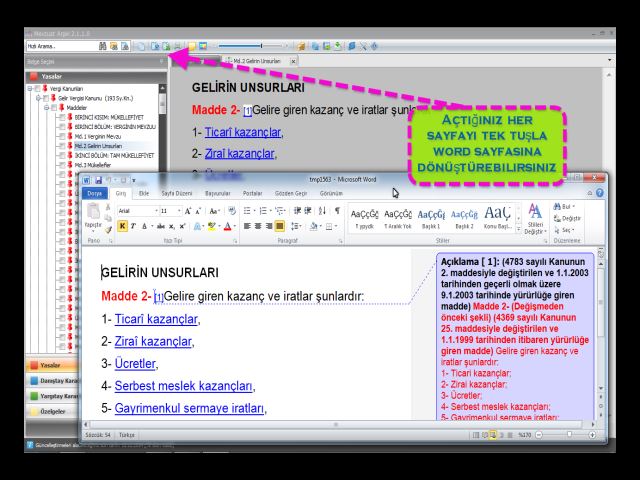
Task: Collapse the Gelir Vergisi Kanunu node
Action: 38,98
